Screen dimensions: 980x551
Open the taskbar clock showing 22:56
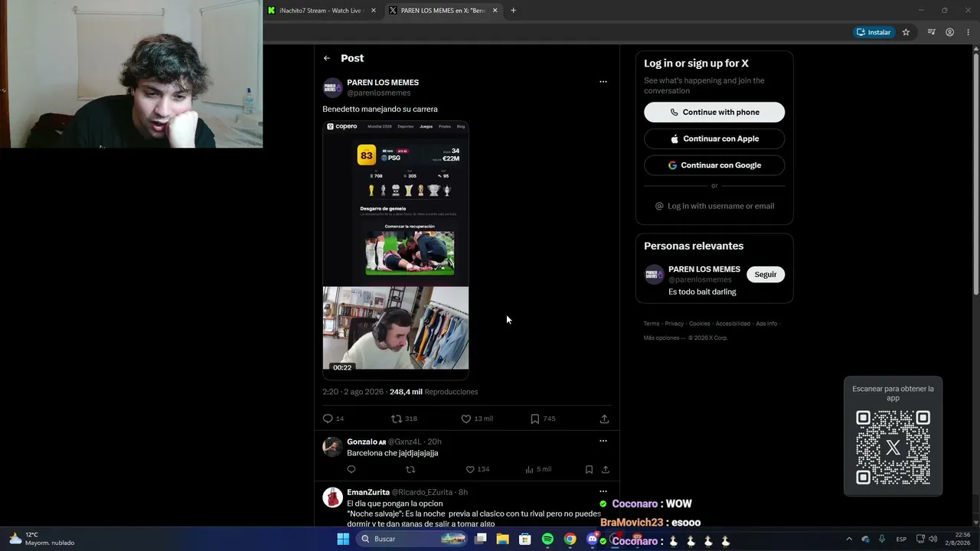click(957, 539)
